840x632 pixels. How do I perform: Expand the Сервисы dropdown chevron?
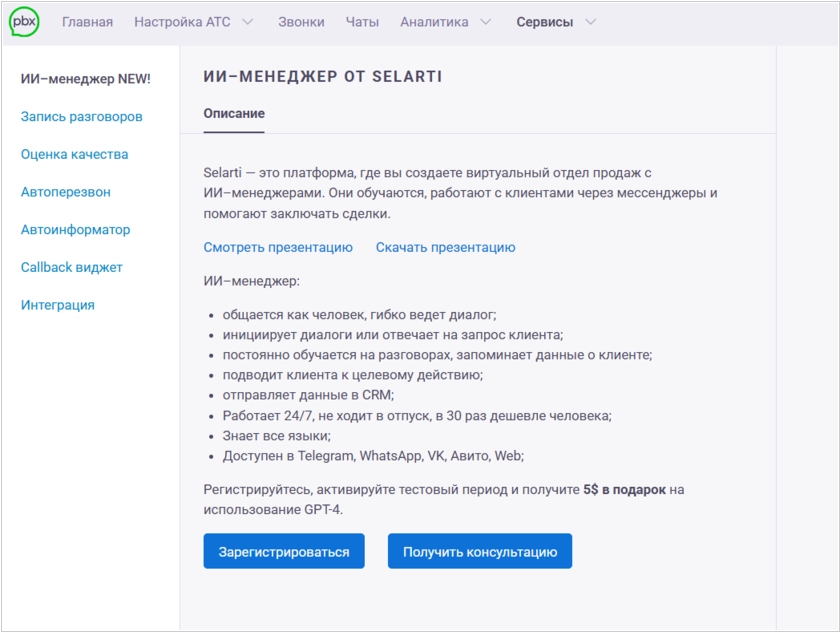590,22
